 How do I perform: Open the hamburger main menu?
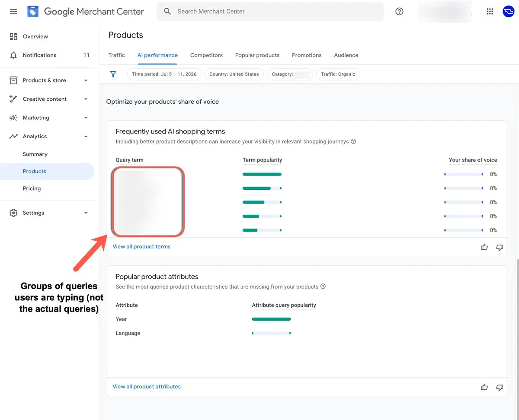pos(13,12)
